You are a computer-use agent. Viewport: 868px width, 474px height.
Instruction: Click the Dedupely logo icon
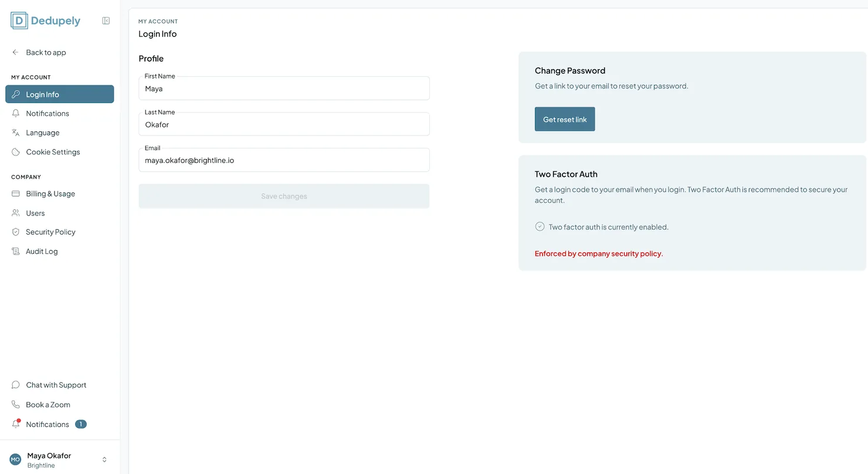tap(19, 21)
